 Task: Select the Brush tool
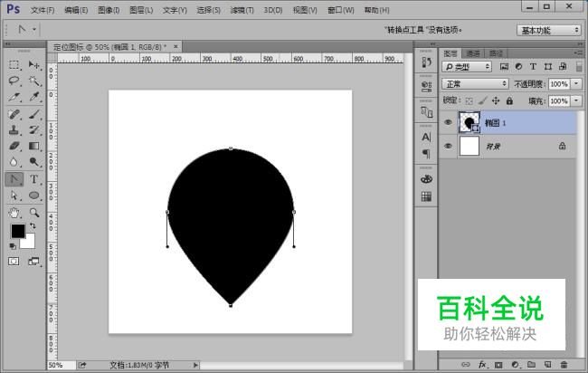pyautogui.click(x=34, y=114)
